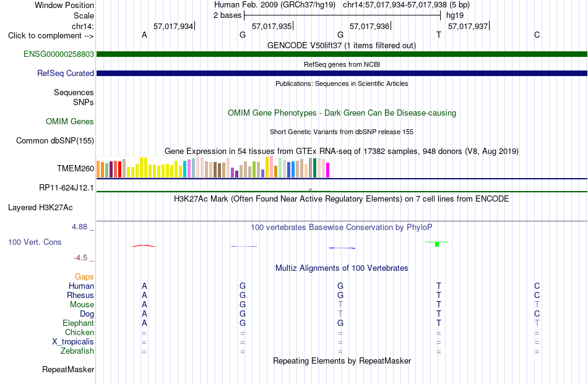Click the RepeatMasker track label

click(68, 369)
